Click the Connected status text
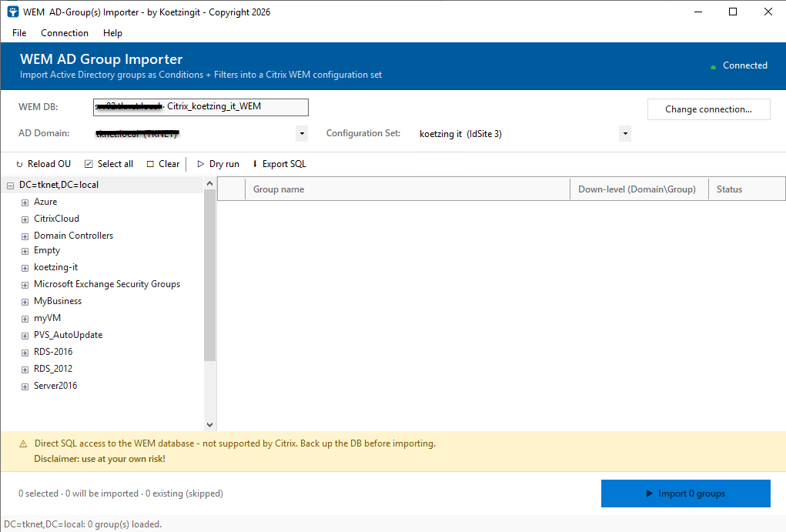Viewport: 786px width, 532px height. (745, 65)
